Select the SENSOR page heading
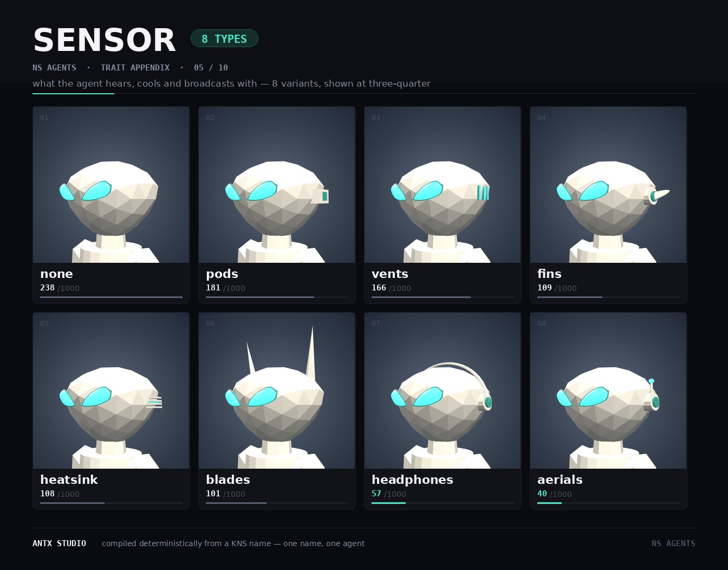728x570 pixels. (x=105, y=40)
